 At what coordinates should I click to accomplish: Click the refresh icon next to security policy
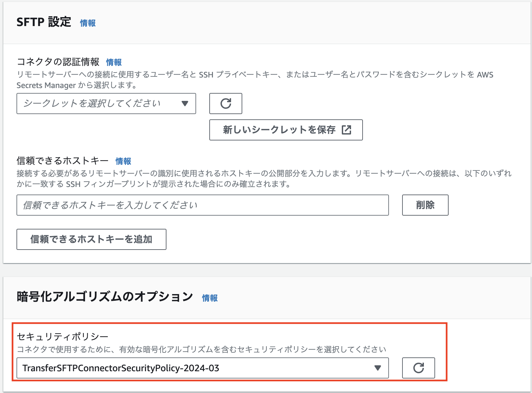point(418,368)
